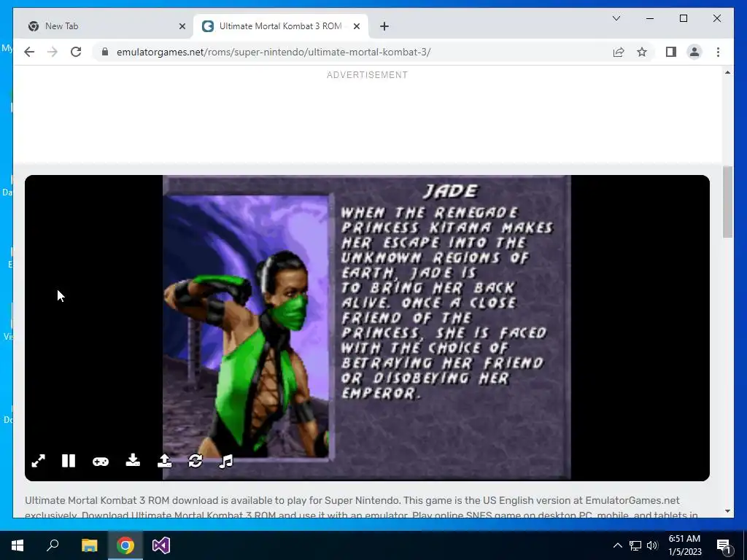Switch to the New Tab tab
Screen dimensions: 747x560
(106, 26)
